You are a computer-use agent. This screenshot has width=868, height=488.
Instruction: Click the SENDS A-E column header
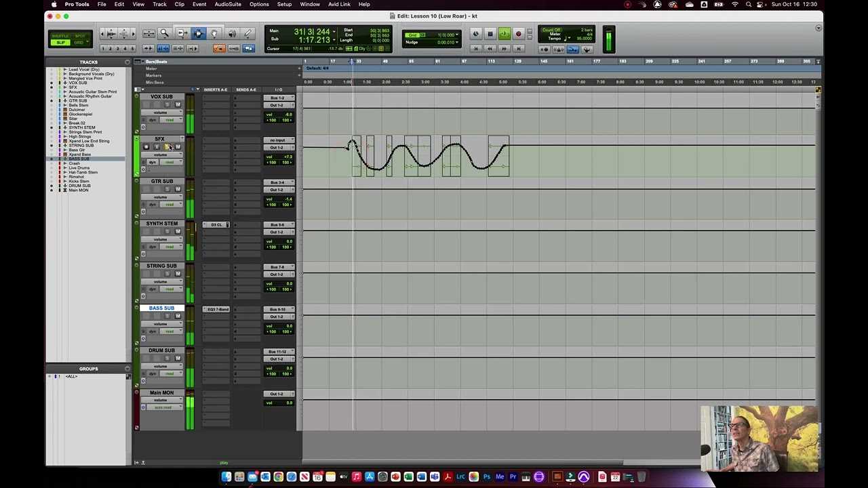(246, 89)
